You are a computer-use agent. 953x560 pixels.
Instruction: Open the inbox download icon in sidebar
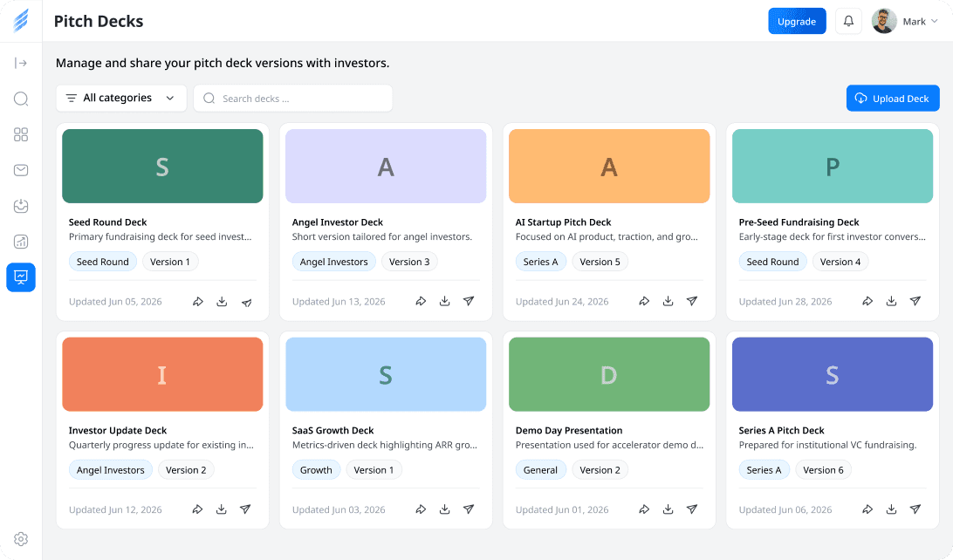(21, 206)
